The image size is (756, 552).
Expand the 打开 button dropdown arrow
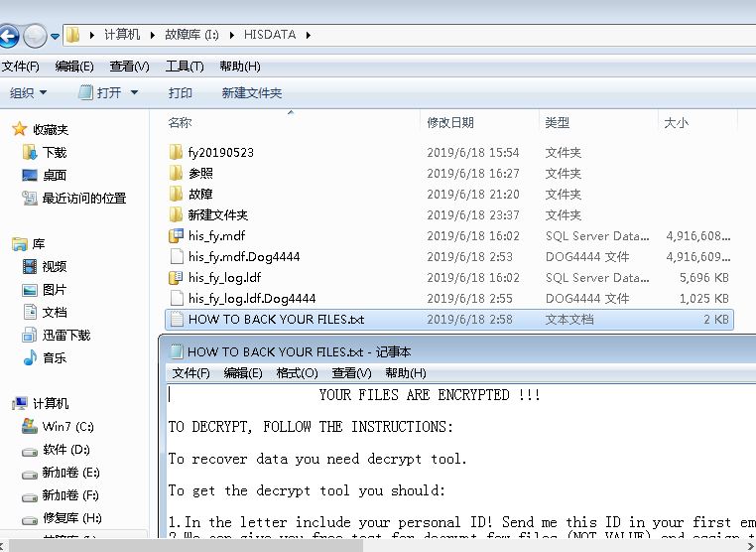point(135,93)
